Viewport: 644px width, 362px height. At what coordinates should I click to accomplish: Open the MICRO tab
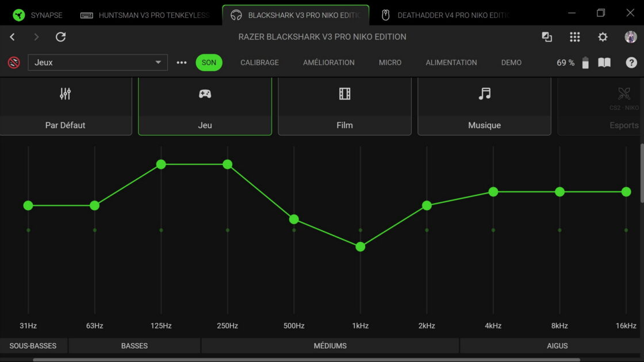(390, 63)
